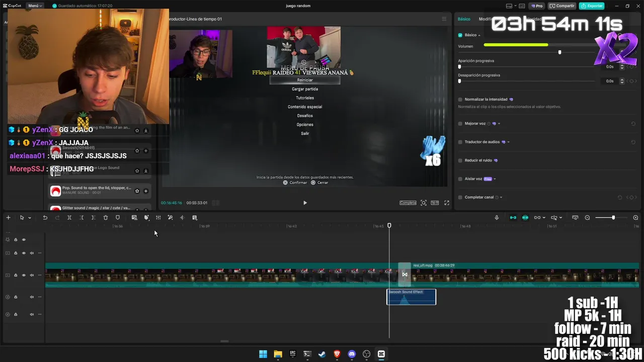The height and width of the screenshot is (362, 644).
Task: Expand the Completar canal dropdown
Action: [x=501, y=198]
